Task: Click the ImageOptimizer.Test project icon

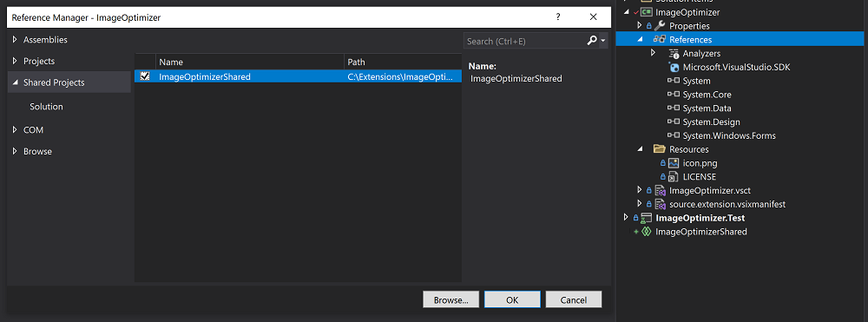Action: click(646, 218)
